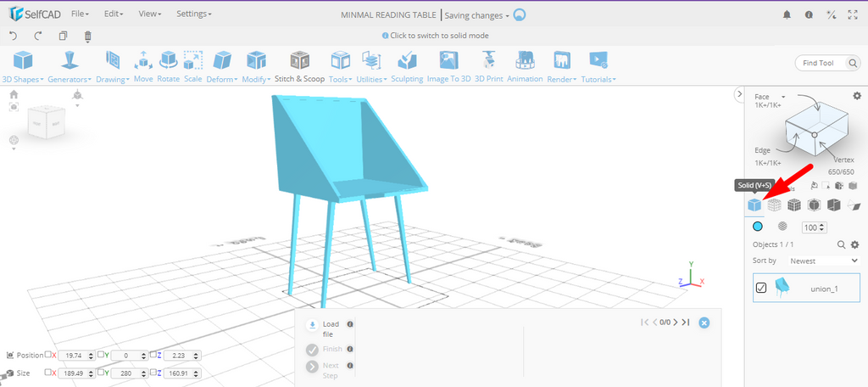The height and width of the screenshot is (387, 868).
Task: Click the undo arrow icon
Action: (13, 36)
